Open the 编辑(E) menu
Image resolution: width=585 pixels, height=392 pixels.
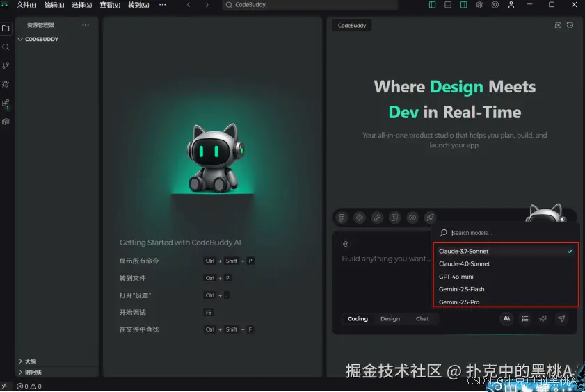54,5
